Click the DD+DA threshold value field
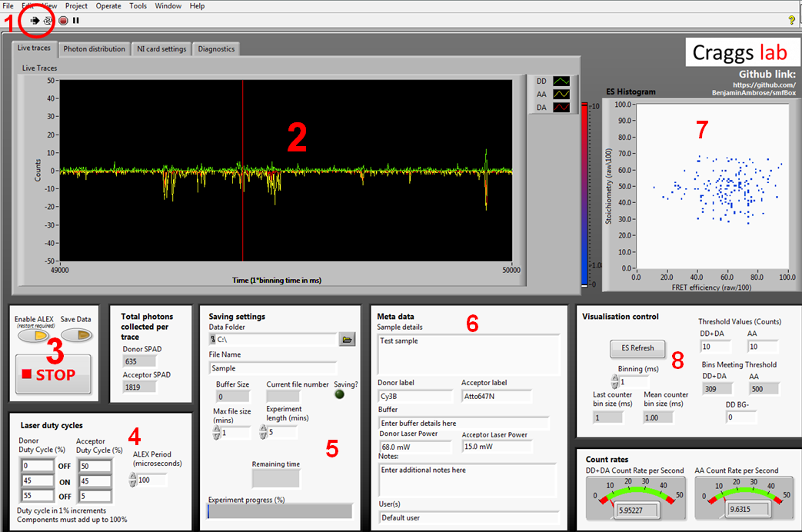 [x=716, y=347]
